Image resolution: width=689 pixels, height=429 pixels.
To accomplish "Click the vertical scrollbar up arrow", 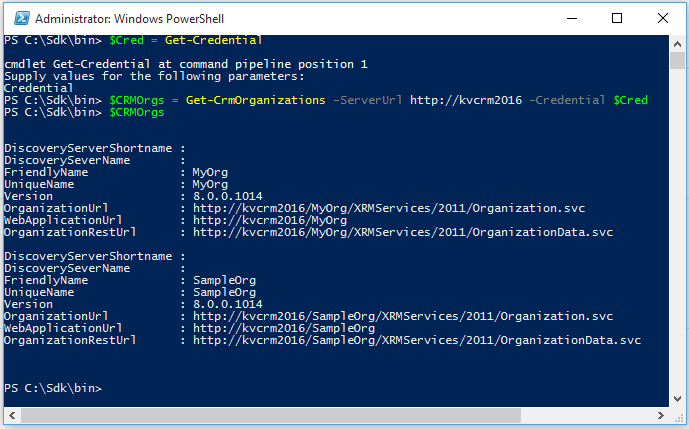I will 675,43.
